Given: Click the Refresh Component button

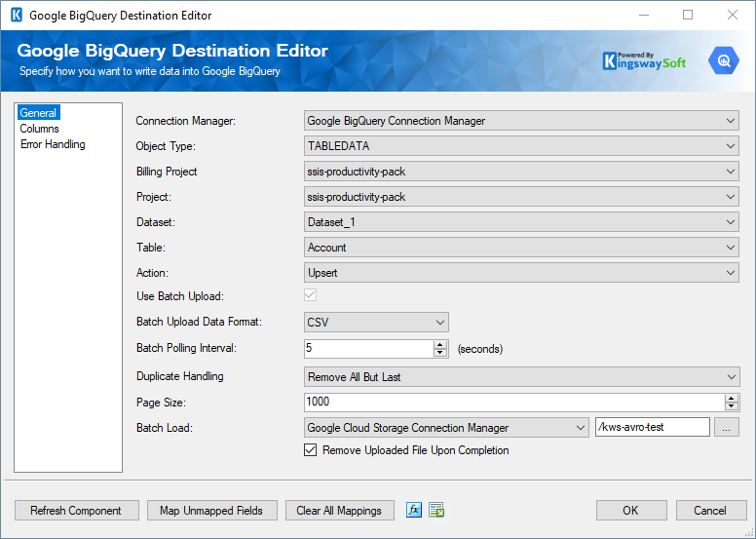Looking at the screenshot, I should [77, 510].
